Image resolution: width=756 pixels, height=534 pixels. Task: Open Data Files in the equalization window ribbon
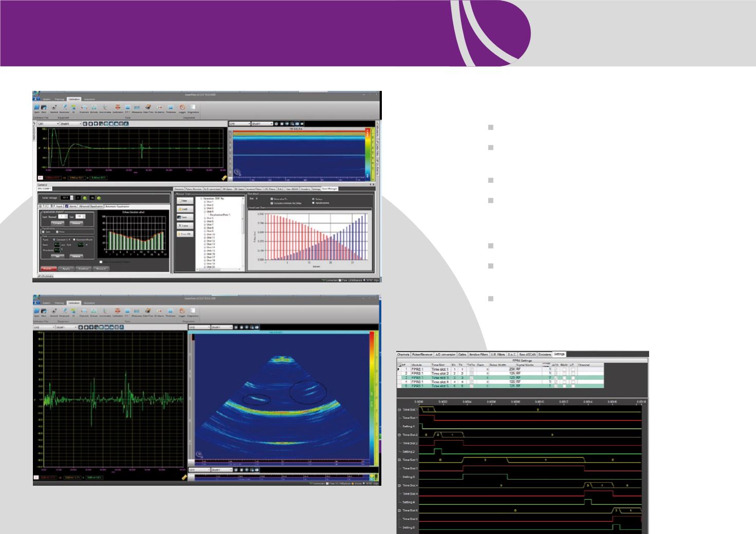pos(148,108)
